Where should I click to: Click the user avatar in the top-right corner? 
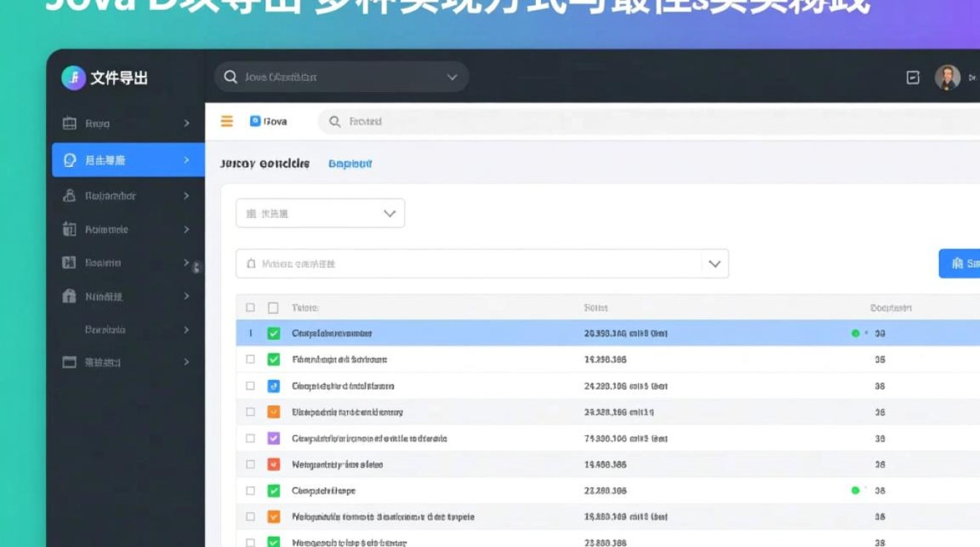949,77
